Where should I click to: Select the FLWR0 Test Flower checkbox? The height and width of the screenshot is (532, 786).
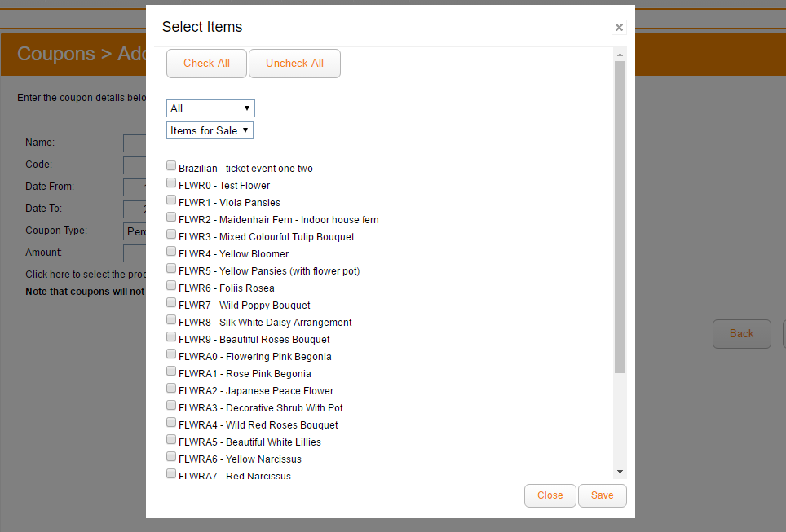(171, 183)
